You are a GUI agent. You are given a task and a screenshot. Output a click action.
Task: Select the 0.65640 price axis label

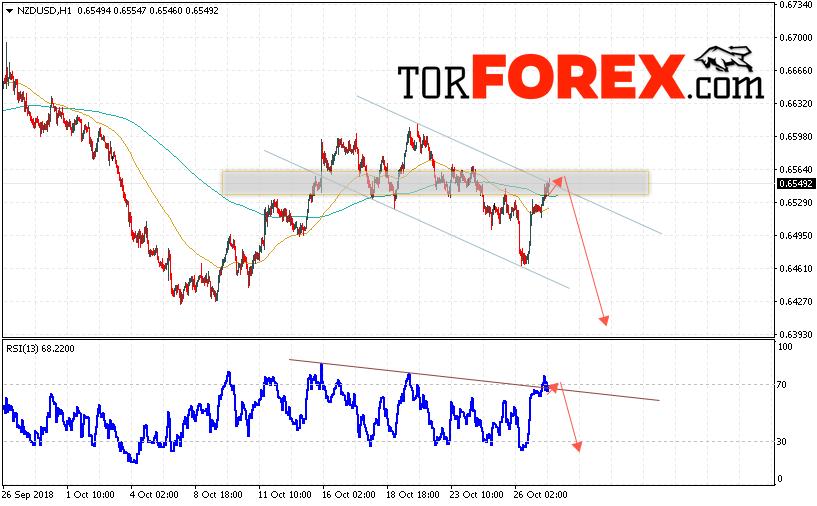point(796,169)
